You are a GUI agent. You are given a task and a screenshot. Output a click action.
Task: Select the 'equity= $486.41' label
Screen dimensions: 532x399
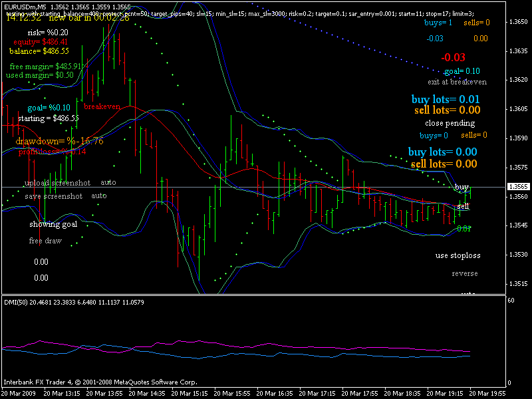click(x=41, y=42)
